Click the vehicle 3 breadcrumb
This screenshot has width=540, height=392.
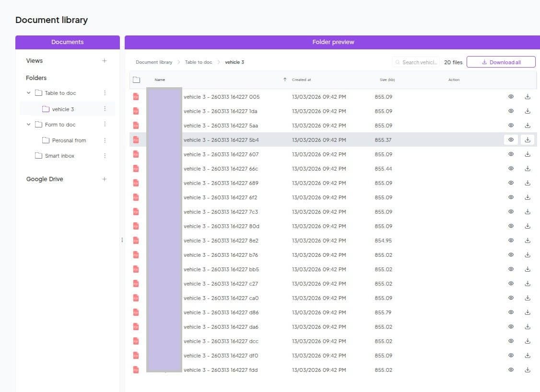(235, 62)
